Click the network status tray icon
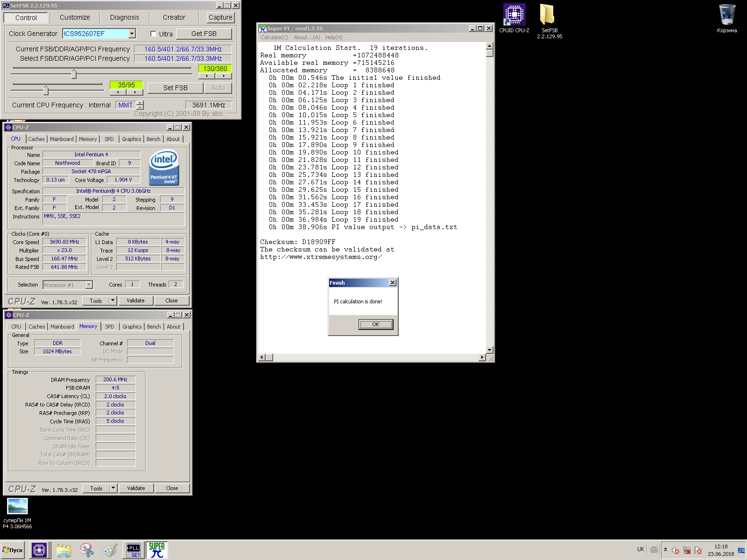This screenshot has height=560, width=747. [687, 551]
